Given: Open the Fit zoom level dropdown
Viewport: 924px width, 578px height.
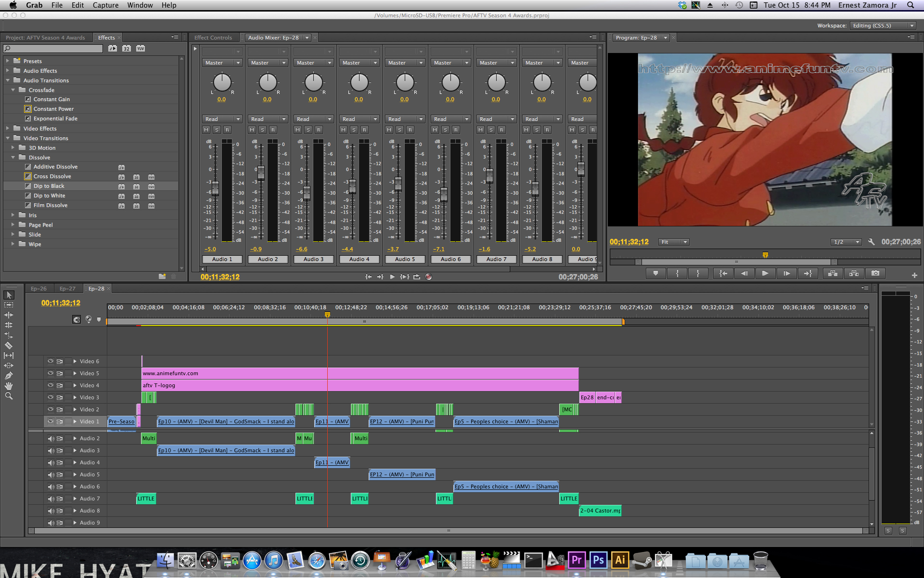Looking at the screenshot, I should 674,242.
